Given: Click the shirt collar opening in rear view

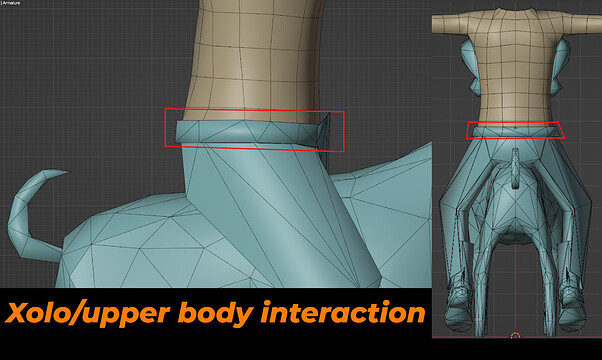Looking at the screenshot, I should tap(515, 11).
